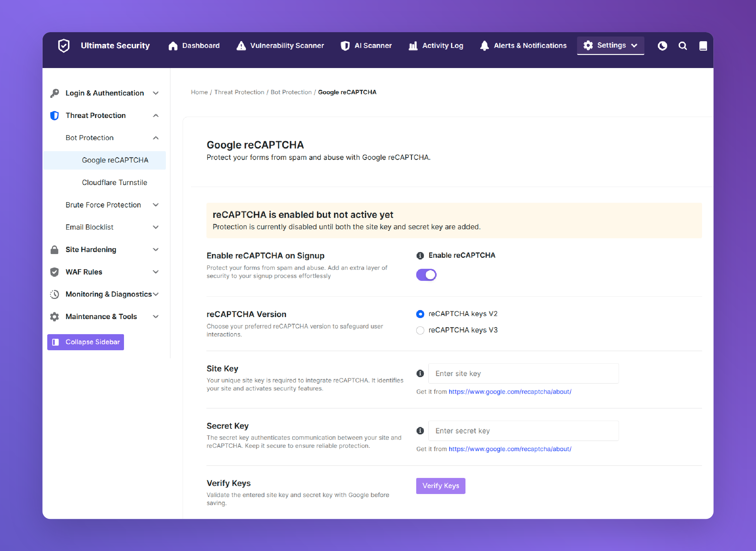
Task: Click the WAF Rules sidebar label
Action: tap(84, 272)
